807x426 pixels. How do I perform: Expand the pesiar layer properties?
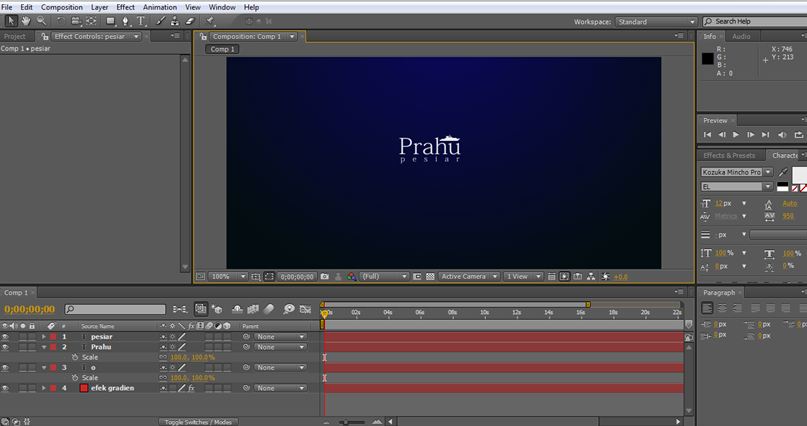pos(44,336)
